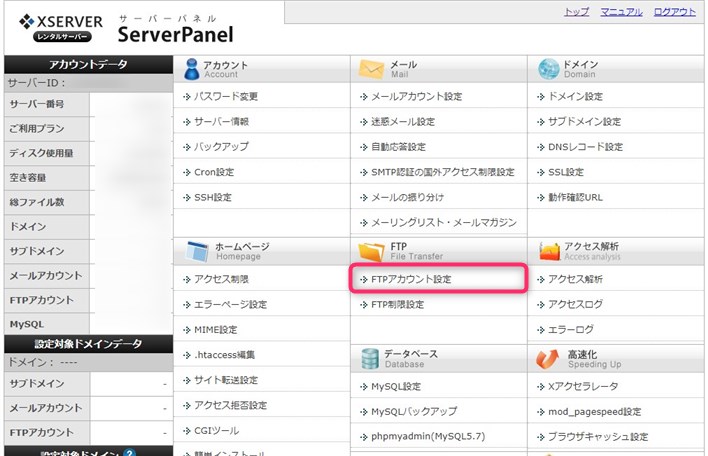The image size is (708, 456).
Task: Open SSH設定
Action: coord(213,197)
